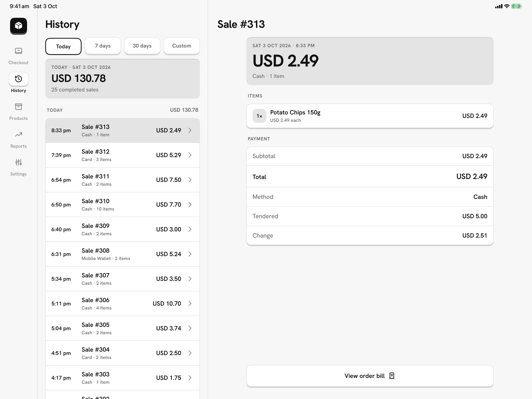Click the receipt icon on View order bill

click(x=392, y=376)
